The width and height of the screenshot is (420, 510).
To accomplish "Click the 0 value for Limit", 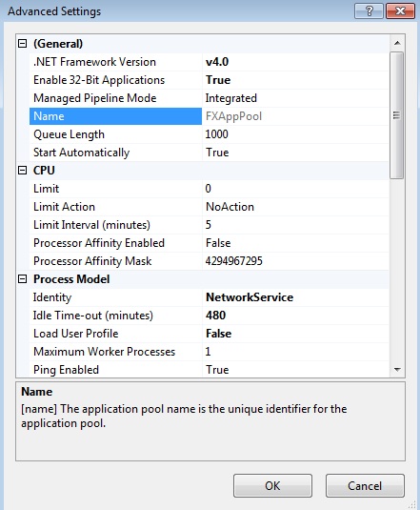I will 209,189.
